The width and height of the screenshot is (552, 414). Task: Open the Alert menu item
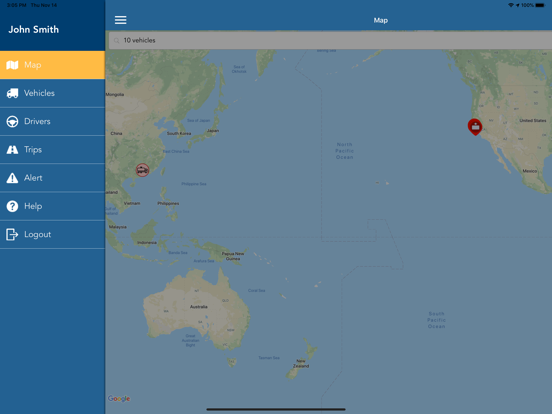coord(52,178)
